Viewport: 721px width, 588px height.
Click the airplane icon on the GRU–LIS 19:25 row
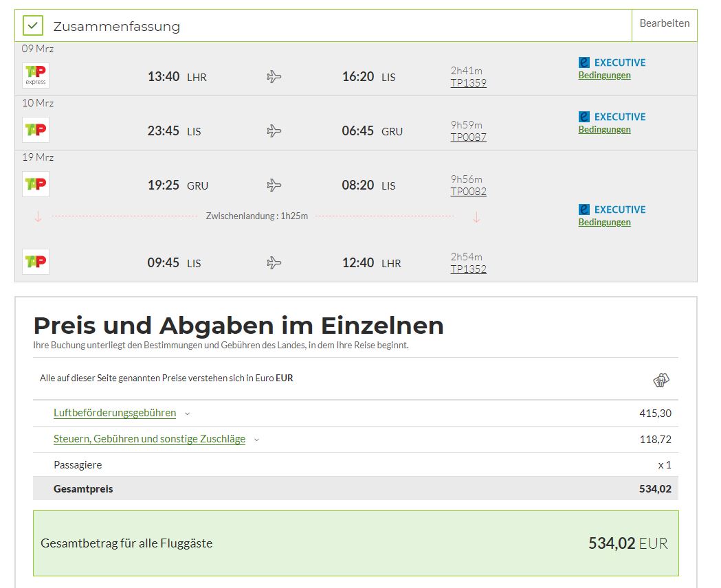pos(274,185)
